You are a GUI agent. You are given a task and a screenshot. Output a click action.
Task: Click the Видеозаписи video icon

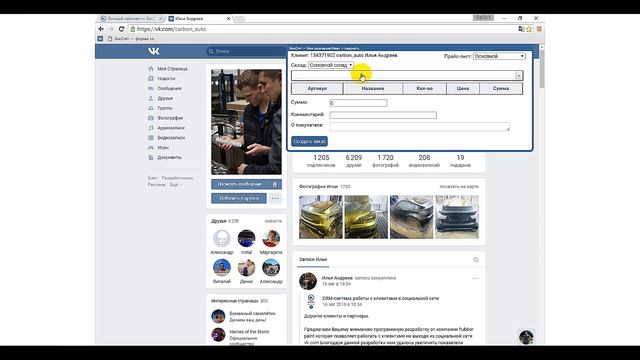coord(151,138)
